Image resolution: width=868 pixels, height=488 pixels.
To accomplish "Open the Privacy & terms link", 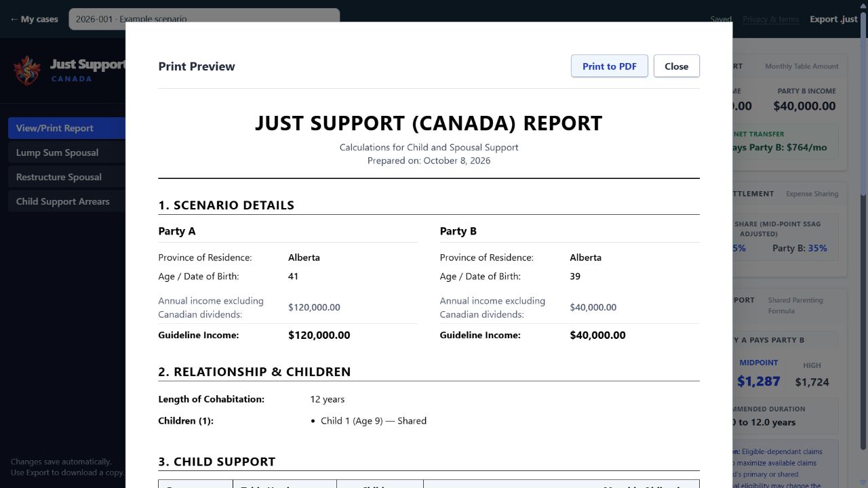I will click(x=770, y=19).
